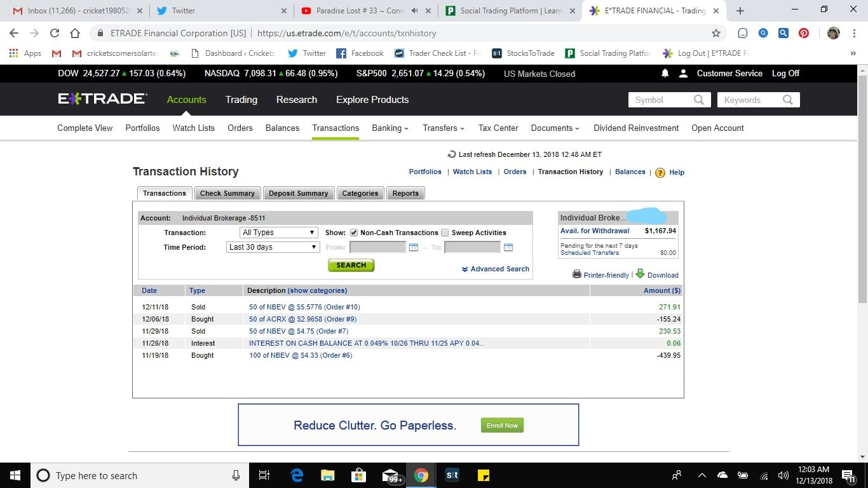Image resolution: width=868 pixels, height=488 pixels.
Task: Click the Log Off link
Action: click(785, 74)
